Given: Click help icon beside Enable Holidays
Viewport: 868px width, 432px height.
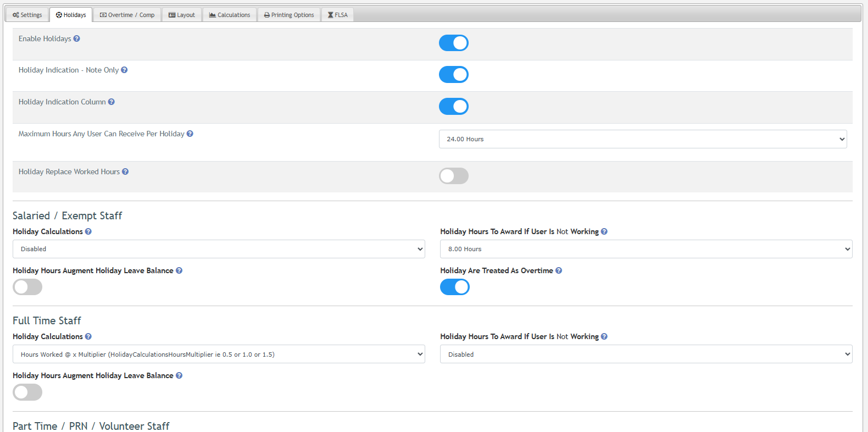Looking at the screenshot, I should [77, 38].
